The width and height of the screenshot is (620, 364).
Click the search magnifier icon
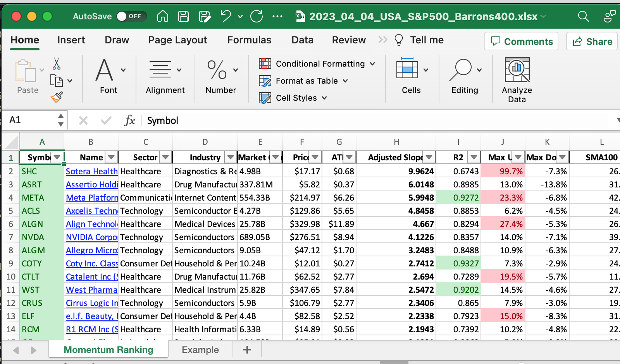583,16
